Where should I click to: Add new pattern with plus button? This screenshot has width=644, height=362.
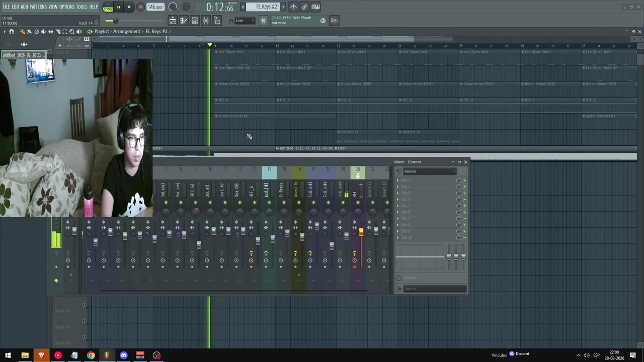coord(283,7)
